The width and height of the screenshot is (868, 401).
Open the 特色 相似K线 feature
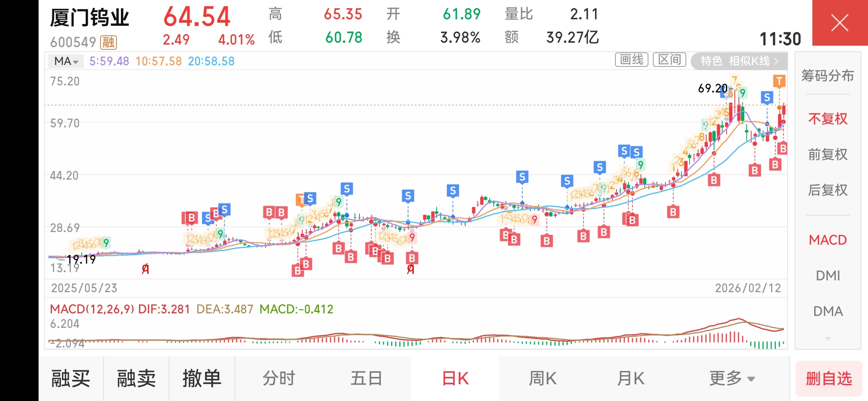coord(739,61)
